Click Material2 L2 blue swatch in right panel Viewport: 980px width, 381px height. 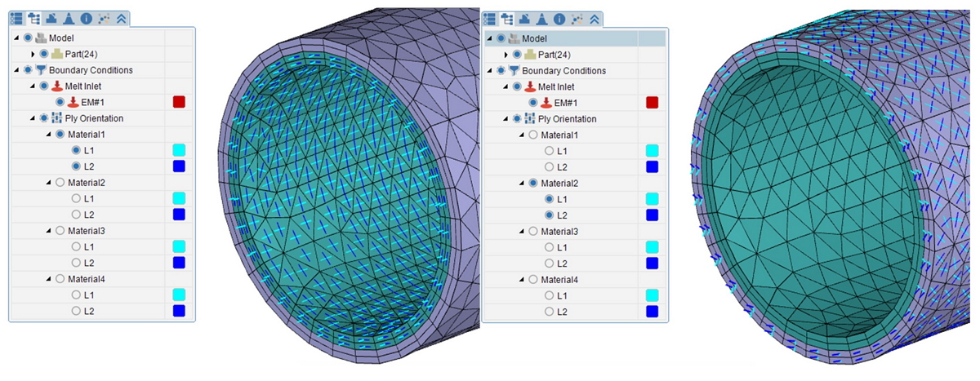point(652,215)
